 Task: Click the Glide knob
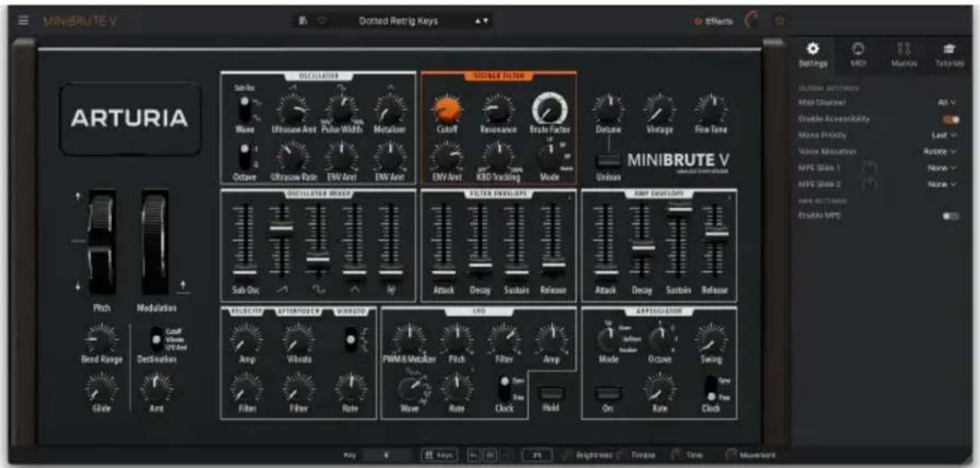point(101,389)
